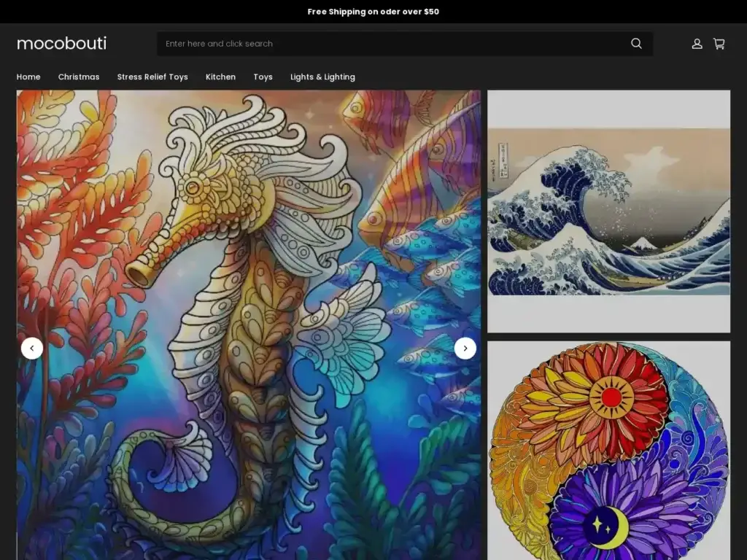
Task: Click the mocobouti logo
Action: [x=61, y=44]
